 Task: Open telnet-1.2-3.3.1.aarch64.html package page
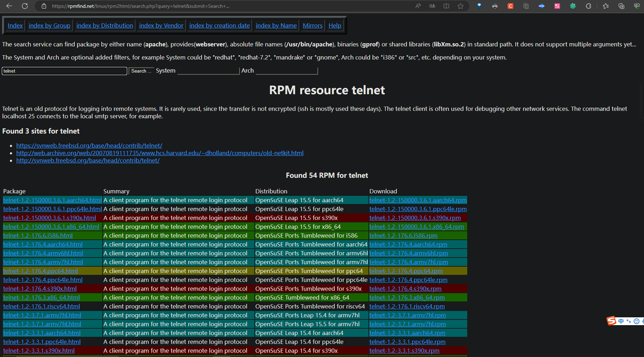pos(42,333)
